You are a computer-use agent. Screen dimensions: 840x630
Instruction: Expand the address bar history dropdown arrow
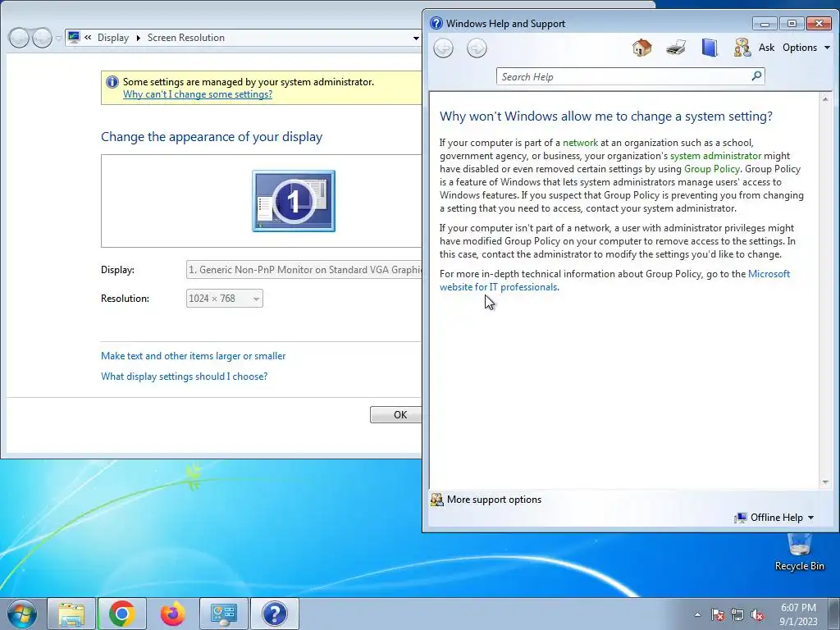pos(416,38)
